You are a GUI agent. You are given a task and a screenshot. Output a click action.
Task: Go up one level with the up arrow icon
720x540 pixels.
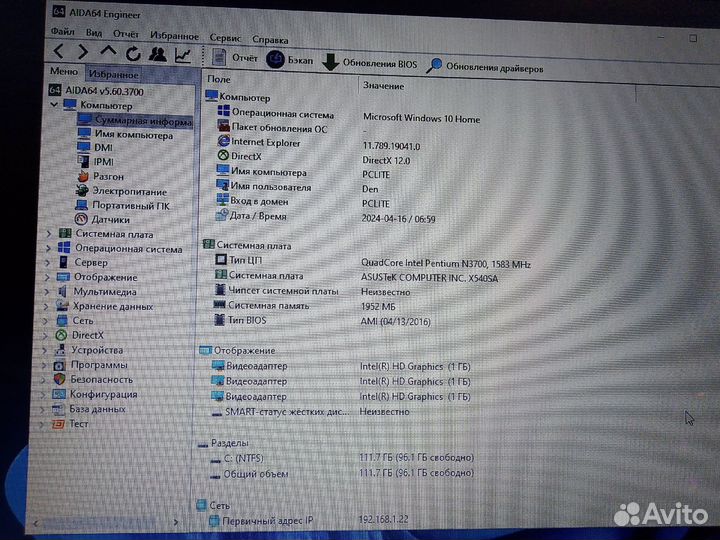coord(108,51)
